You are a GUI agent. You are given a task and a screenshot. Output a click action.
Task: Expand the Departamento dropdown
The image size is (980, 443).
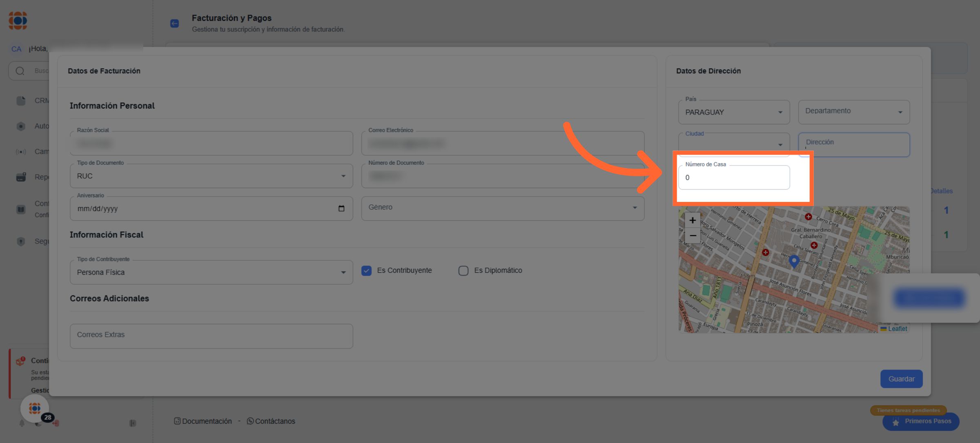click(x=853, y=112)
